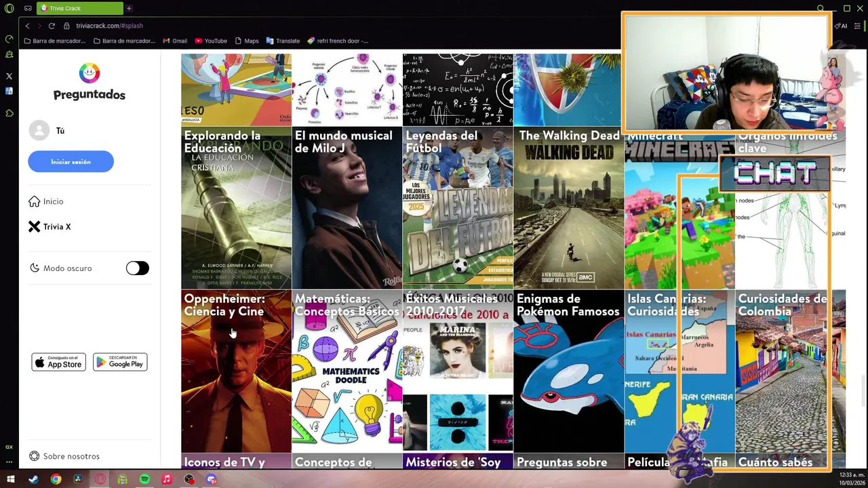The image size is (868, 488).
Task: Launch Google Chrome from taskbar
Action: click(x=56, y=479)
